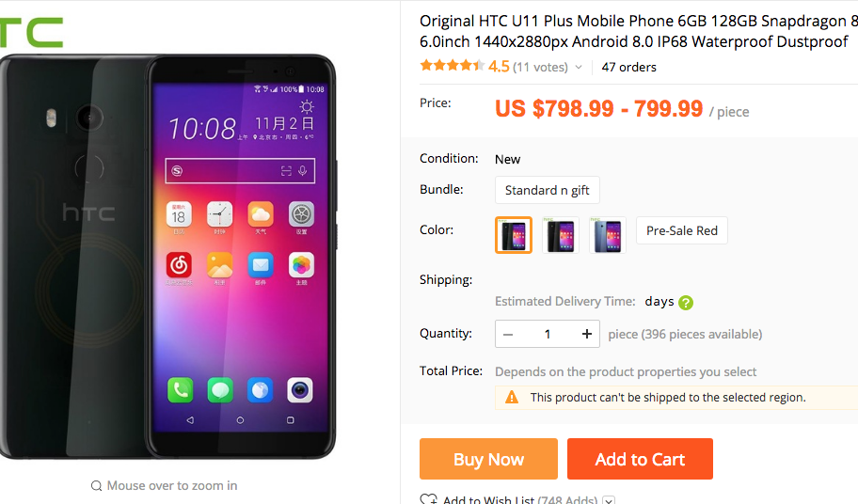Click the HTC logo above the product photo
858x504 pixels.
(32, 32)
